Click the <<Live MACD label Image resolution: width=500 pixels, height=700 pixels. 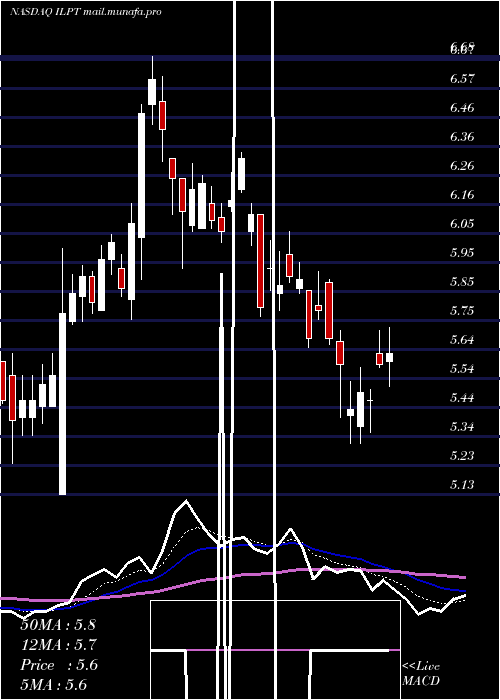[x=421, y=673]
